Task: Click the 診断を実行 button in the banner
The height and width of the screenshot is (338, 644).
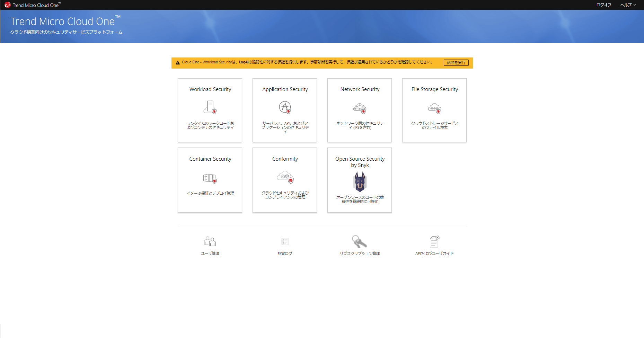Action: (x=456, y=63)
